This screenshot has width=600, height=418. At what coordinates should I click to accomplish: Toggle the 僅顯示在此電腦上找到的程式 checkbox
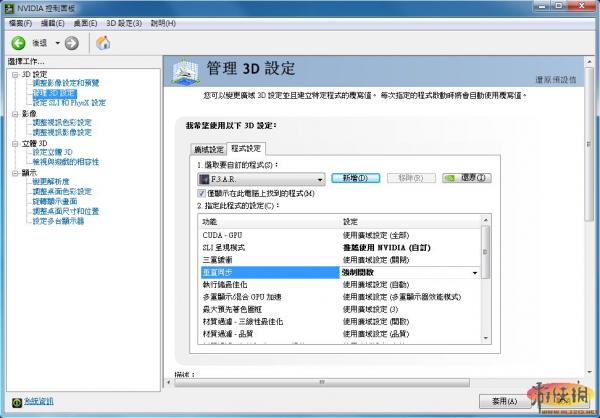[x=202, y=192]
